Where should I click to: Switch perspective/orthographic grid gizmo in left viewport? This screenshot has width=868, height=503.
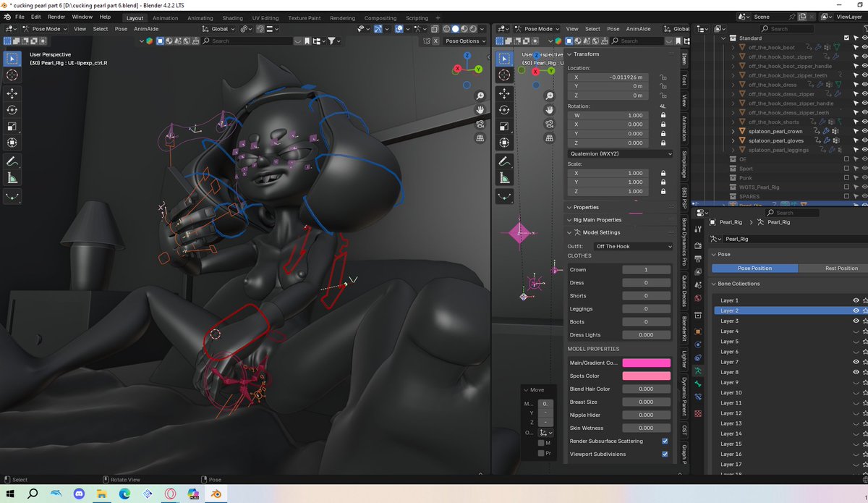(x=480, y=138)
